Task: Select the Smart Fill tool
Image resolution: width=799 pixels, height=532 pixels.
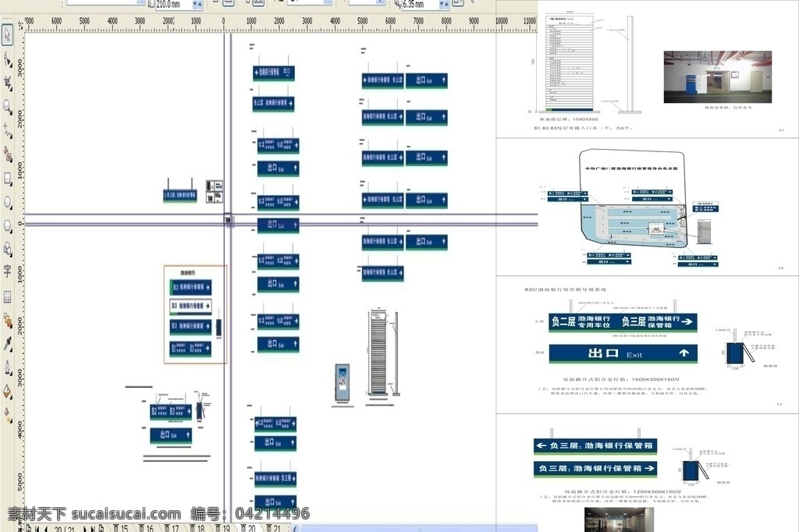Action: click(x=7, y=154)
